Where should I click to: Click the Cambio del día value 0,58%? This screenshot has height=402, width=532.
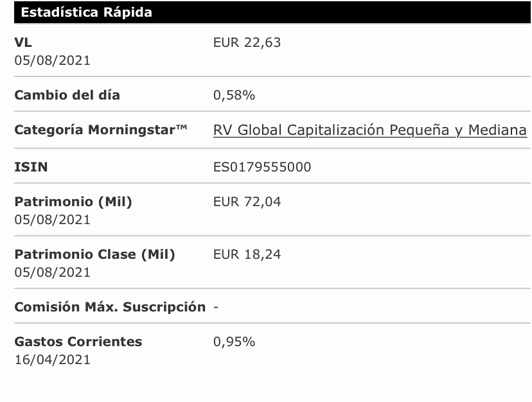point(234,95)
